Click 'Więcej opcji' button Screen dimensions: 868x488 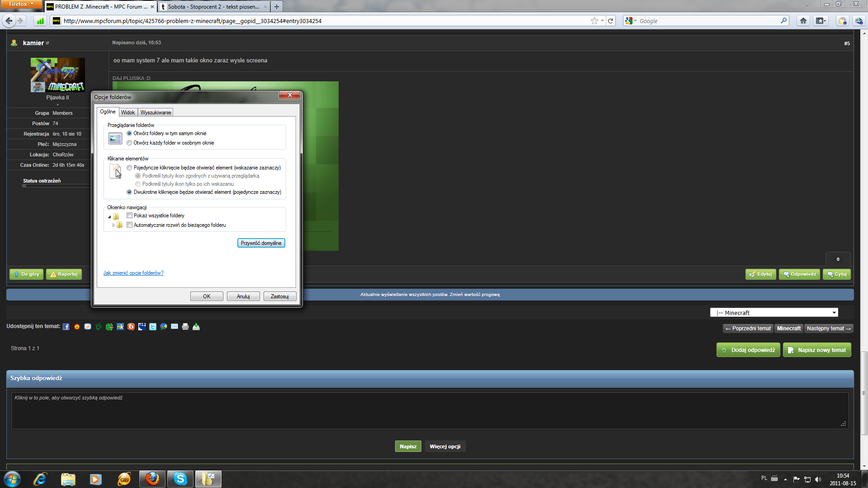pos(445,446)
